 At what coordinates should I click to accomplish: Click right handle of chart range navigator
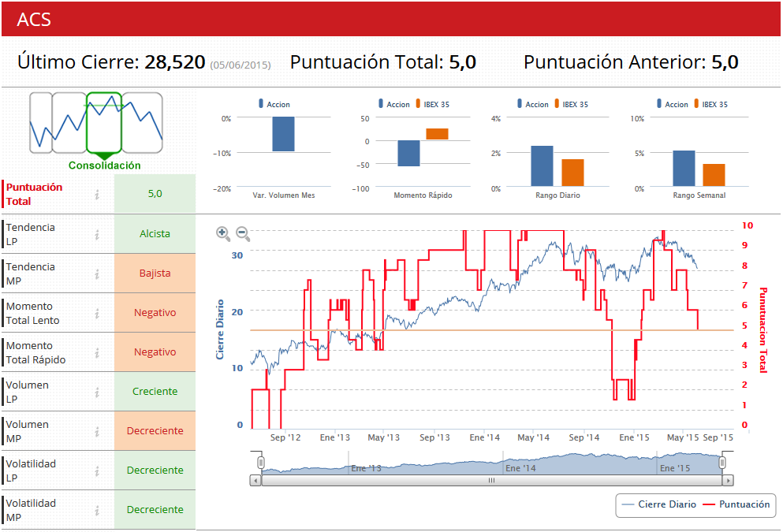[x=722, y=463]
